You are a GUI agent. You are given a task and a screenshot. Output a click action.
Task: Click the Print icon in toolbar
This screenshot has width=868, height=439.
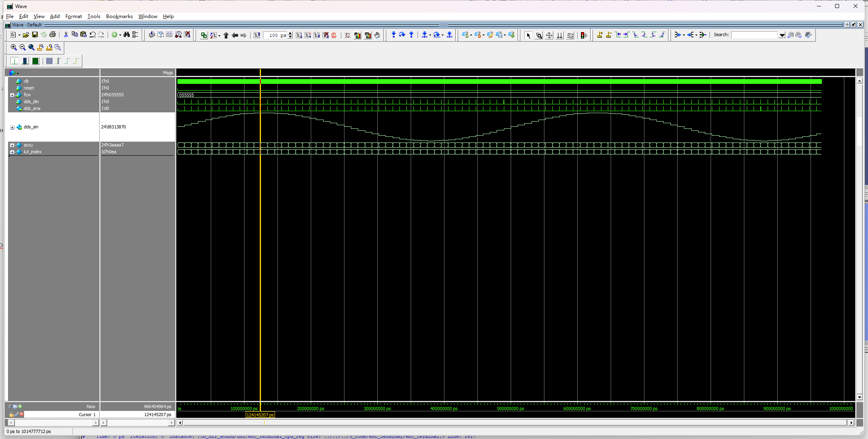53,35
